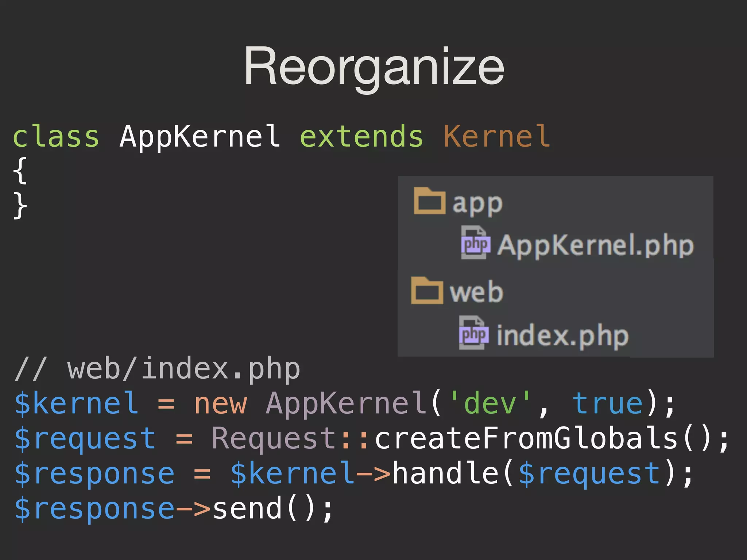Click the 'true' boolean argument
Viewport: 747px width, 560px height.
coord(607,403)
